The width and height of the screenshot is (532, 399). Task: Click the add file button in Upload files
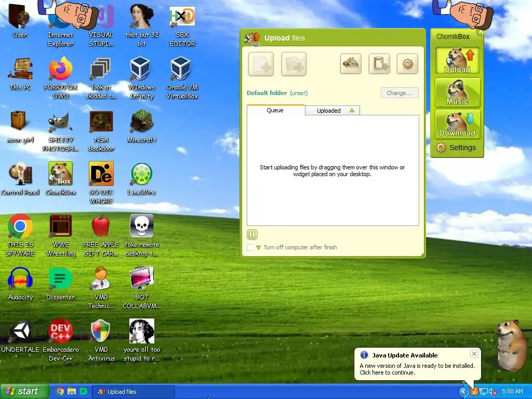[261, 64]
